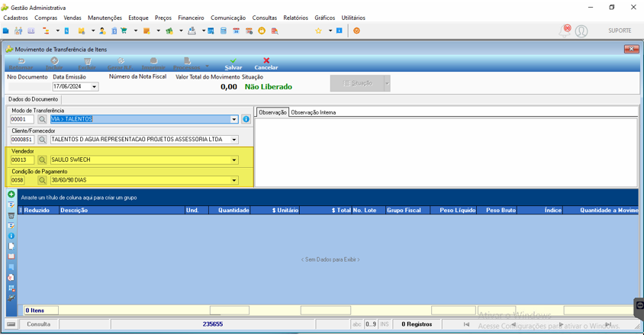
Task: Click the report search toolbar icon
Action: click(x=275, y=31)
